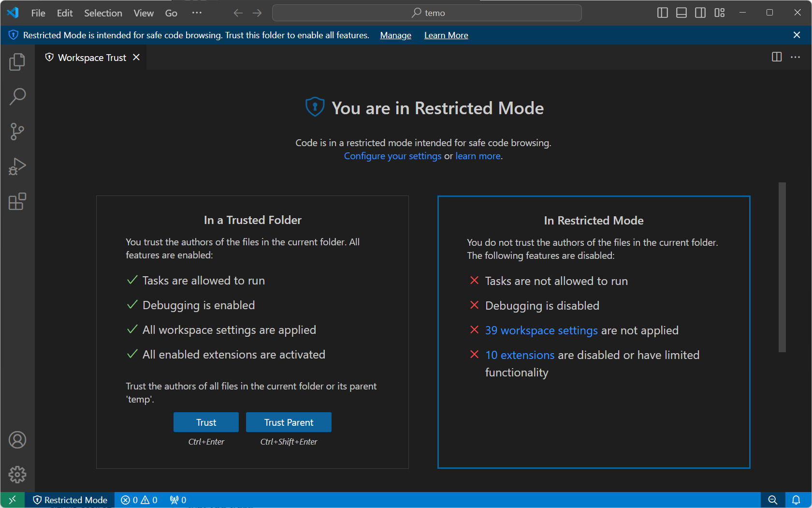Open the 39 workspace settings link

(x=541, y=330)
